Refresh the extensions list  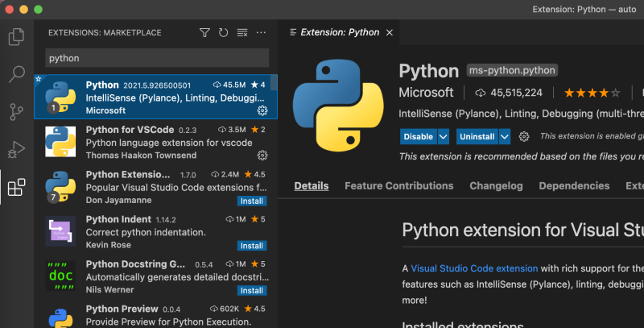coord(223,32)
